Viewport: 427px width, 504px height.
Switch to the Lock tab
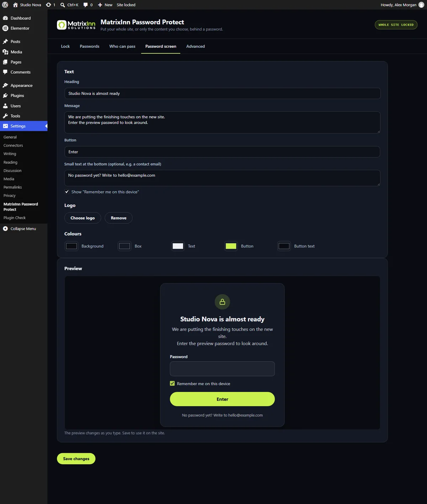pyautogui.click(x=65, y=46)
